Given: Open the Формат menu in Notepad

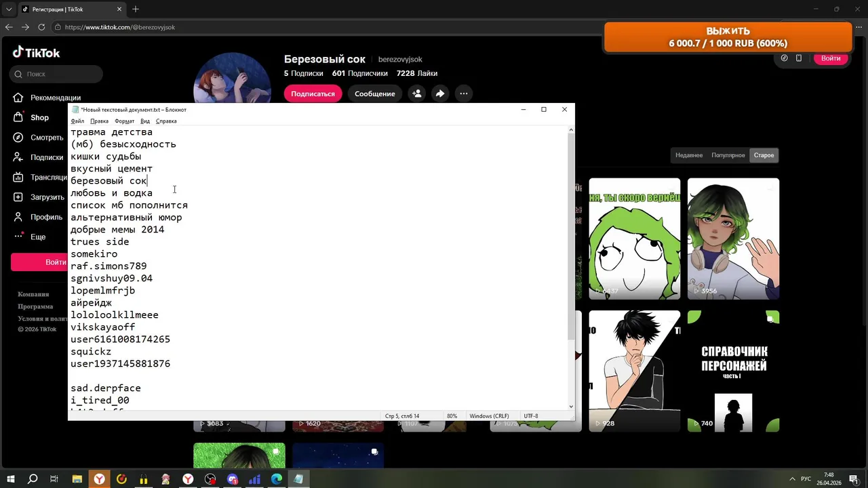Looking at the screenshot, I should pos(124,121).
